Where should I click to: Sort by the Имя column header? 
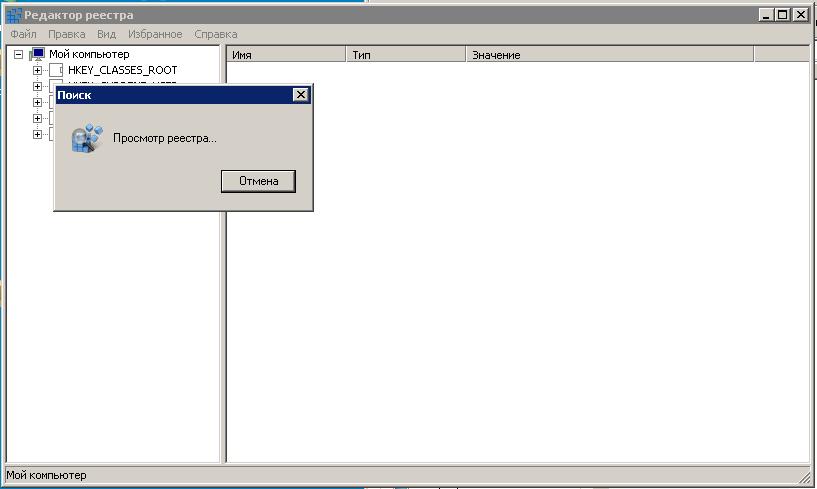(285, 55)
